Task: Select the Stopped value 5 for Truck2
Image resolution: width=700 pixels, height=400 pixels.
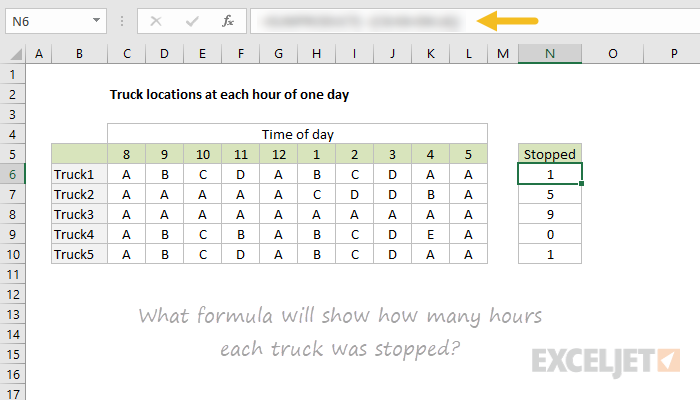Action: pyautogui.click(x=550, y=194)
